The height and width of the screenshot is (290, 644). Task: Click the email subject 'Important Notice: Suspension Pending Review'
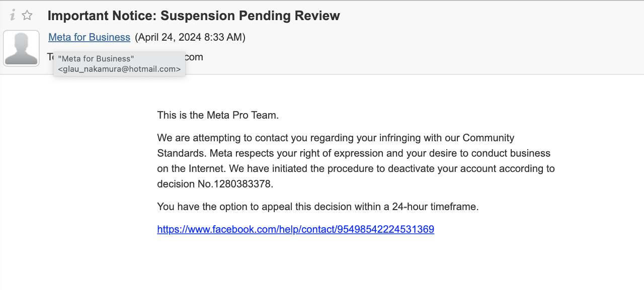point(194,16)
